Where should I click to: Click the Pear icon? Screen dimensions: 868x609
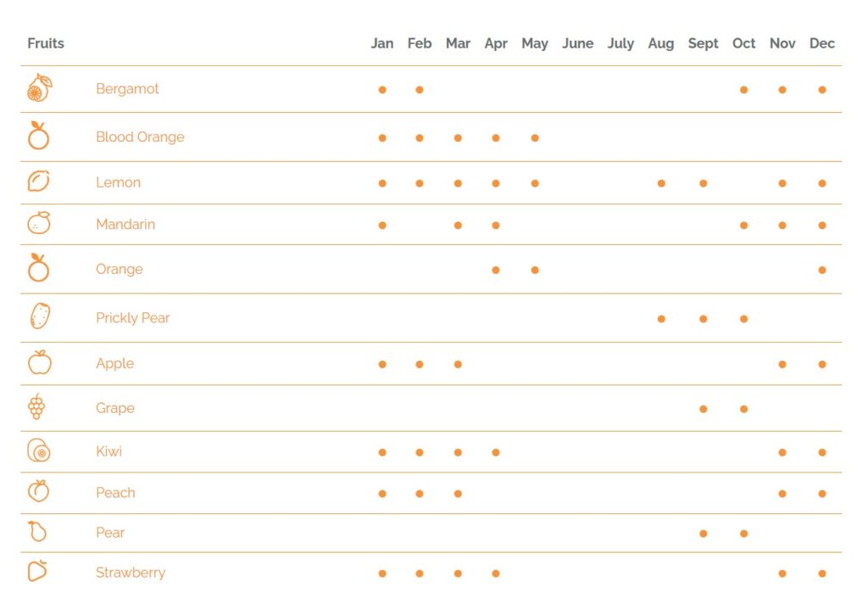(x=37, y=531)
